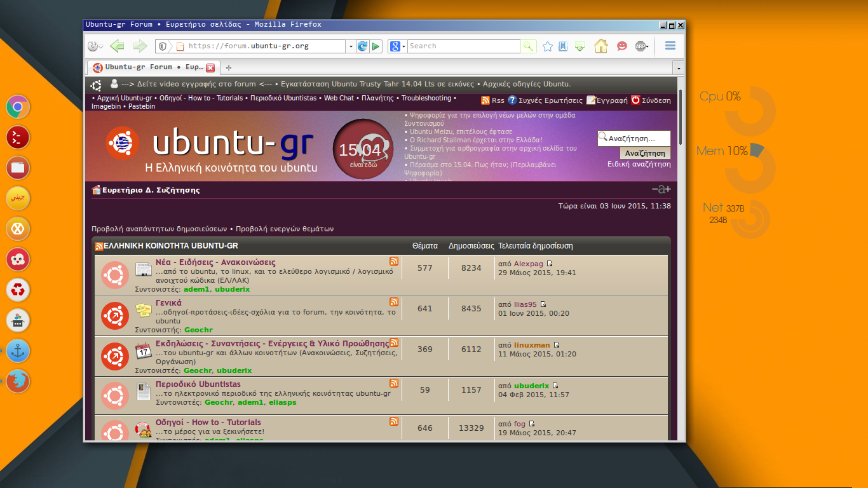Click the forum index home icon

97,189
